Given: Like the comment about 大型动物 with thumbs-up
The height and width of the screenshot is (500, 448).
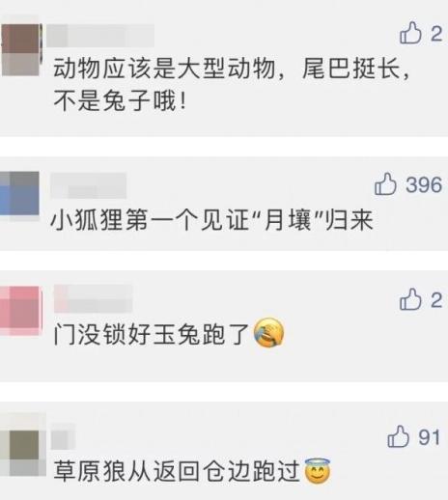Looking at the screenshot, I should [410, 33].
